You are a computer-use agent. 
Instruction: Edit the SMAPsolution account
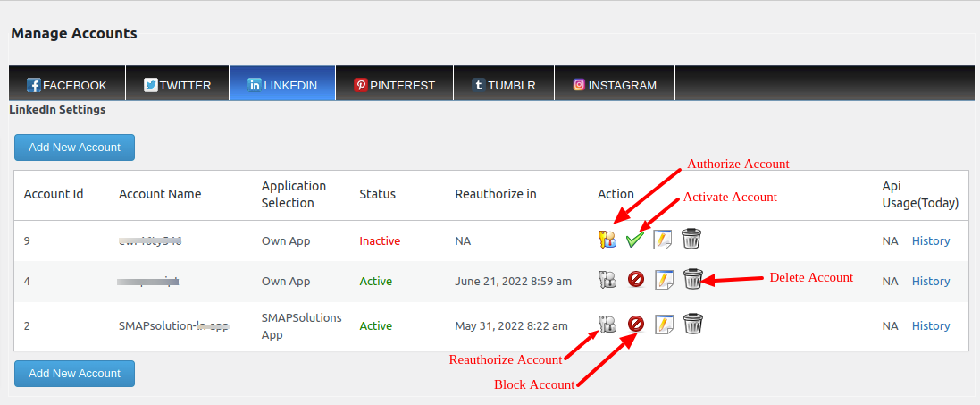click(x=664, y=325)
